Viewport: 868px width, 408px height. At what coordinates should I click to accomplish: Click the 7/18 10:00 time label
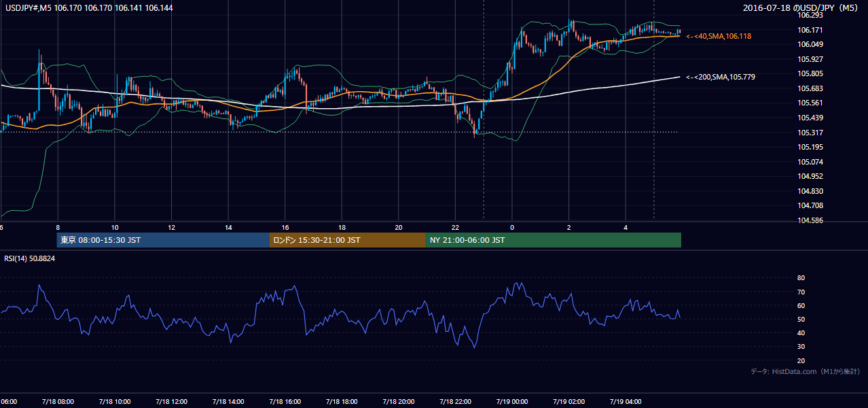click(x=113, y=402)
